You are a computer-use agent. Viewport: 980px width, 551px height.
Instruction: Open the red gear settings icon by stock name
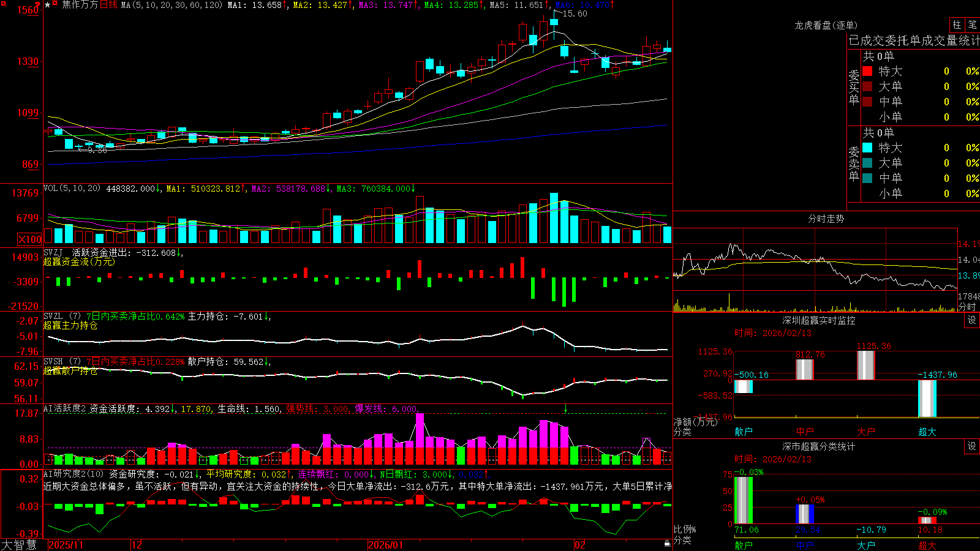55,4
